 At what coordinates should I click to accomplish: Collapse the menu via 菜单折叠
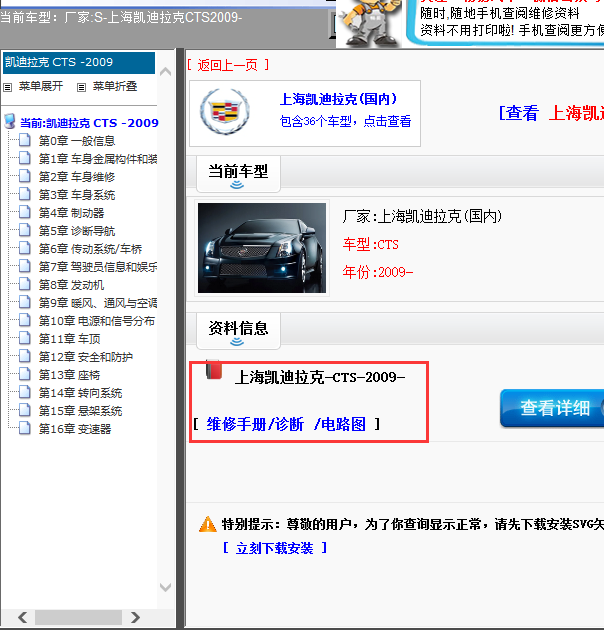115,86
